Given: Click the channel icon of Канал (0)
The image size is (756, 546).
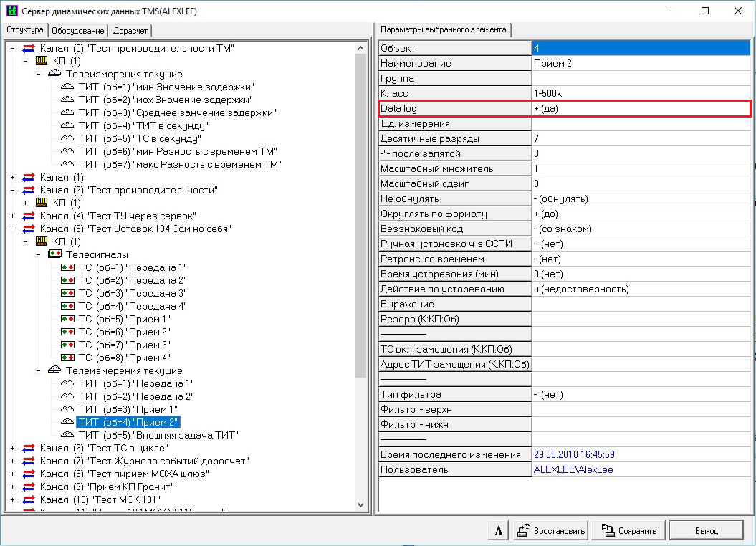Looking at the screenshot, I should pos(29,48).
